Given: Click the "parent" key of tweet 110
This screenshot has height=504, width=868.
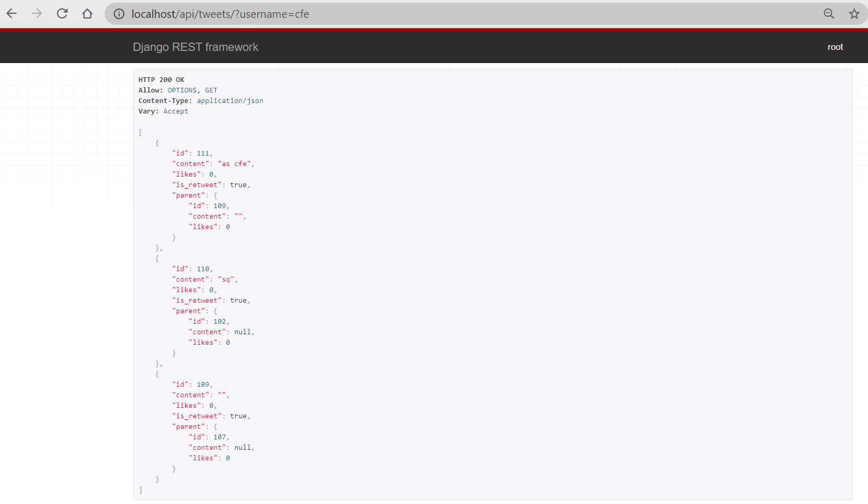Looking at the screenshot, I should pyautogui.click(x=188, y=311).
